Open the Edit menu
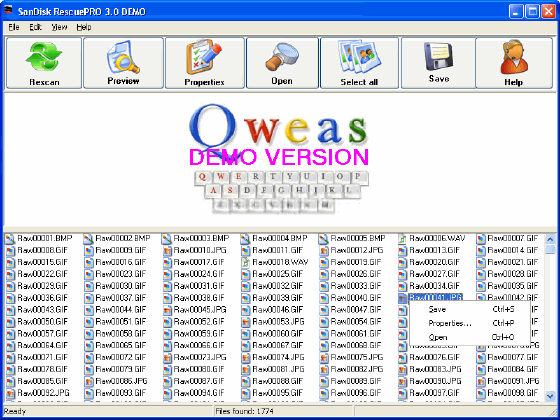 click(x=35, y=27)
